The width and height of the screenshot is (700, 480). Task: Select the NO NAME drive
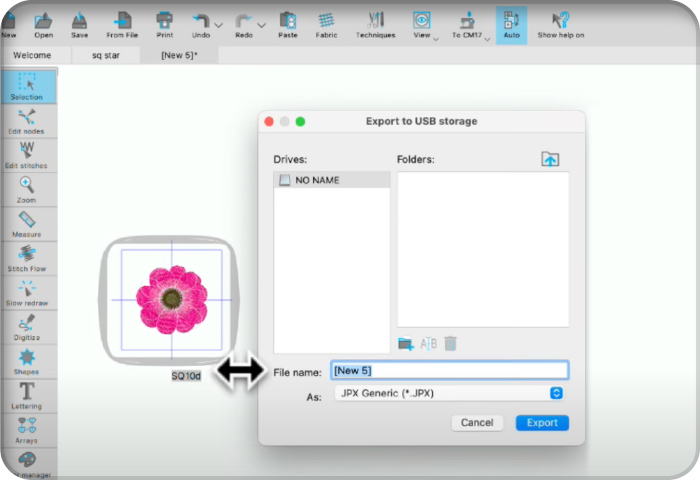tap(331, 180)
